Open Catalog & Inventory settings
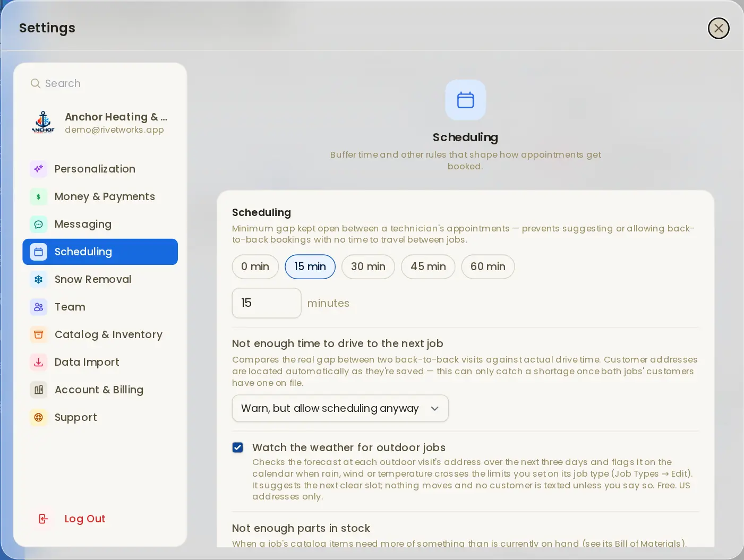This screenshot has height=560, width=744. pos(100,334)
